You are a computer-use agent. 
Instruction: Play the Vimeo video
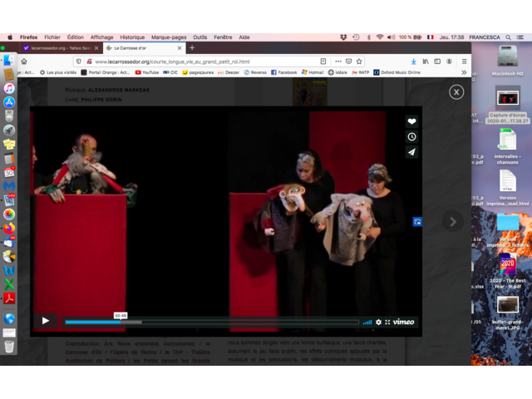pyautogui.click(x=46, y=321)
